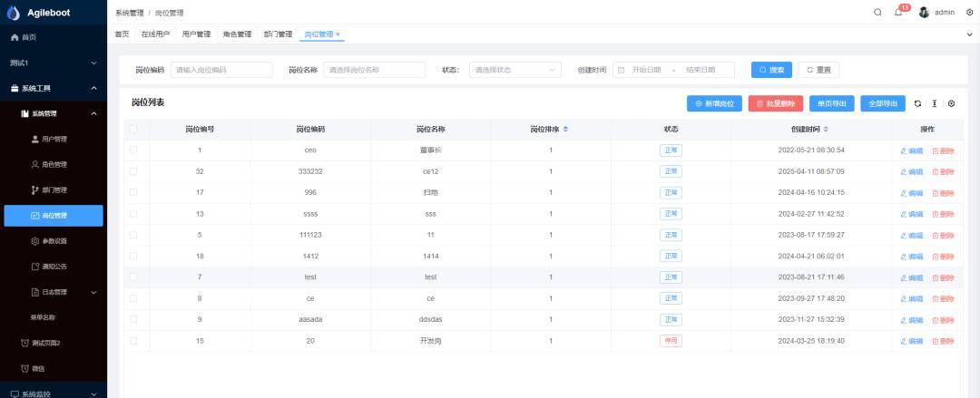
Task: Click the 重置 button
Action: pos(818,70)
